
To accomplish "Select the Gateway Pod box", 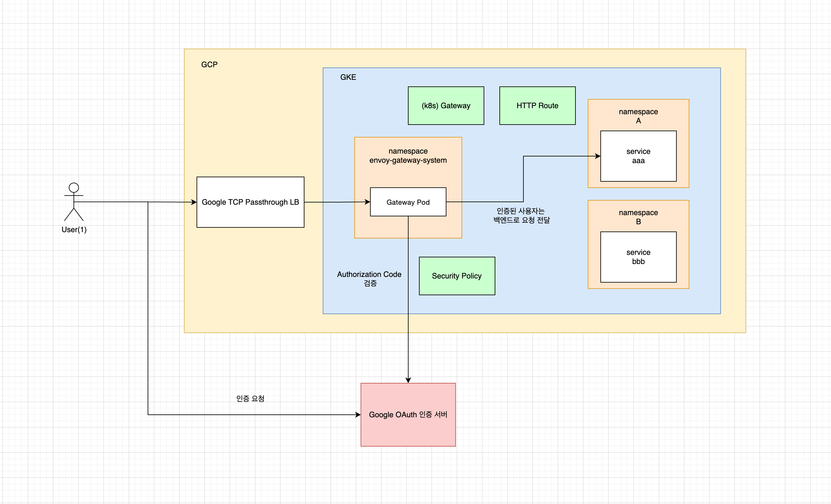I will click(x=408, y=202).
